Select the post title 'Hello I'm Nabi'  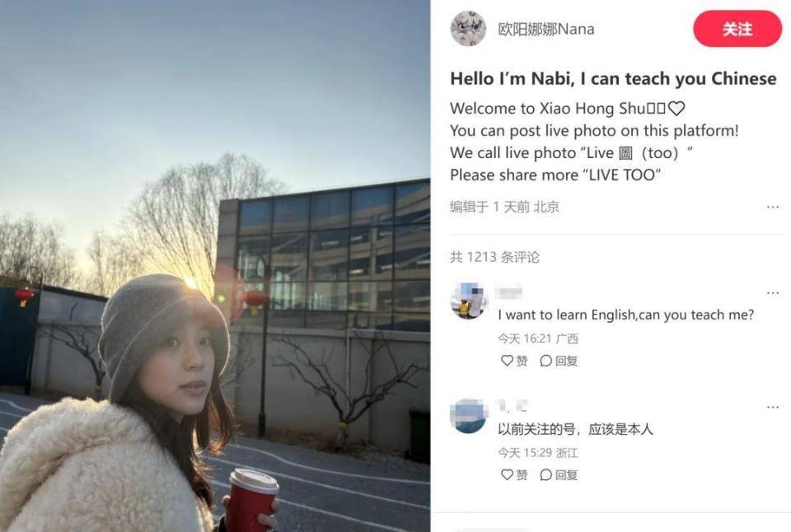(613, 79)
